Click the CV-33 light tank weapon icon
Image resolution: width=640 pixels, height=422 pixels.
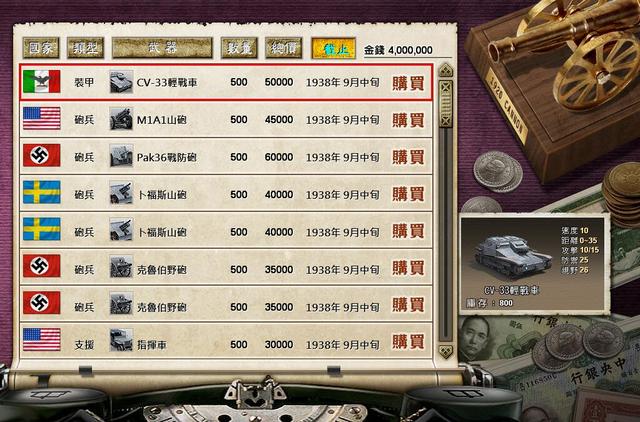121,82
